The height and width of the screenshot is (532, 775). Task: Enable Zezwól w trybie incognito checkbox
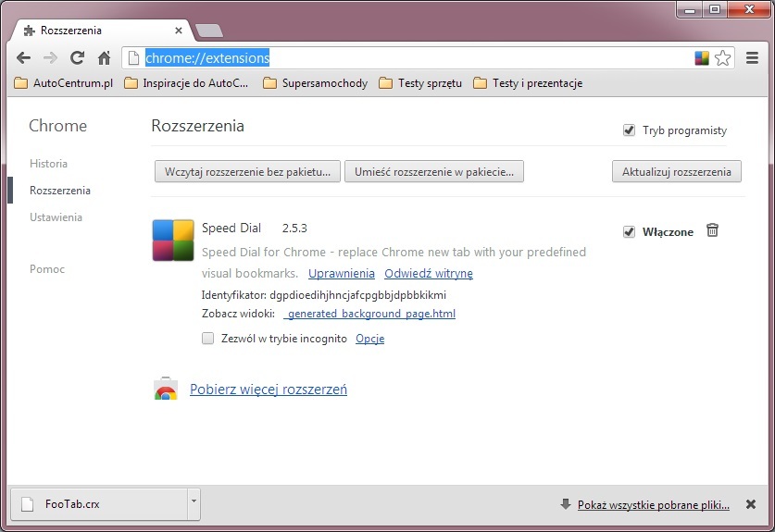pyautogui.click(x=207, y=339)
